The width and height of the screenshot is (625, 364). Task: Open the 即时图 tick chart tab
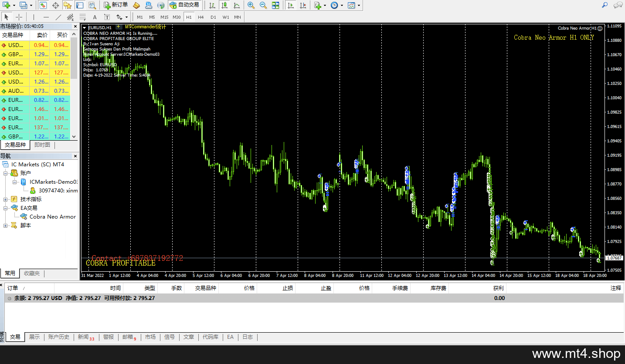tap(42, 145)
